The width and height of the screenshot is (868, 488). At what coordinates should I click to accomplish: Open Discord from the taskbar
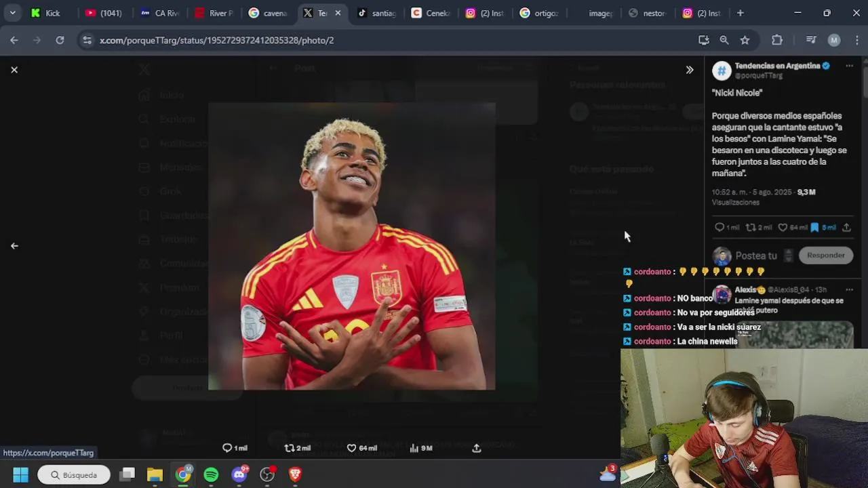pos(239,475)
